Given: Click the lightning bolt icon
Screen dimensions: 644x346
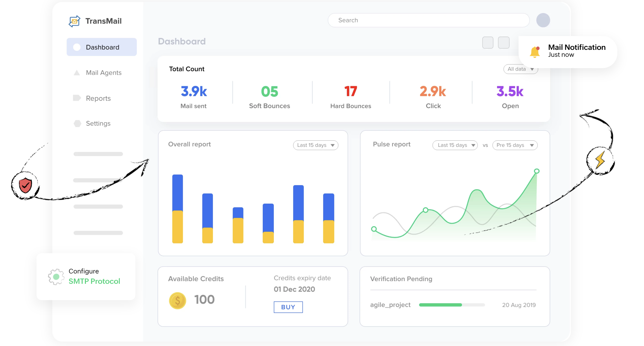Looking at the screenshot, I should (600, 160).
